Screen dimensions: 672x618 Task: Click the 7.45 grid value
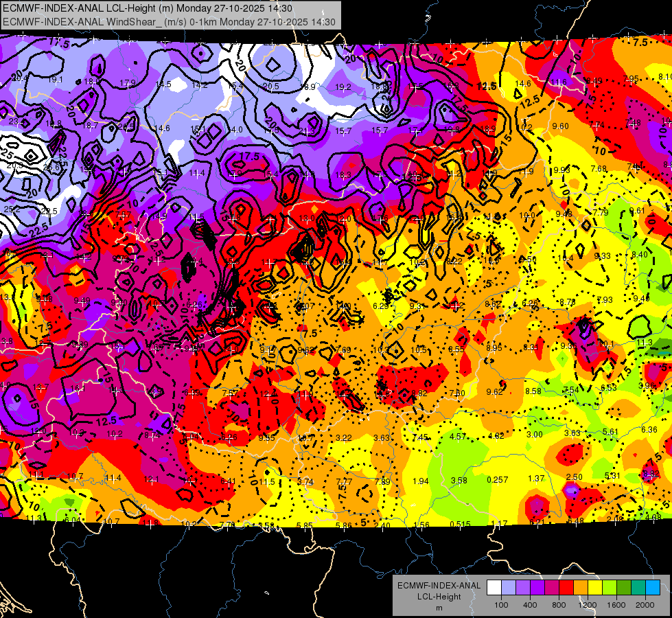(420, 437)
